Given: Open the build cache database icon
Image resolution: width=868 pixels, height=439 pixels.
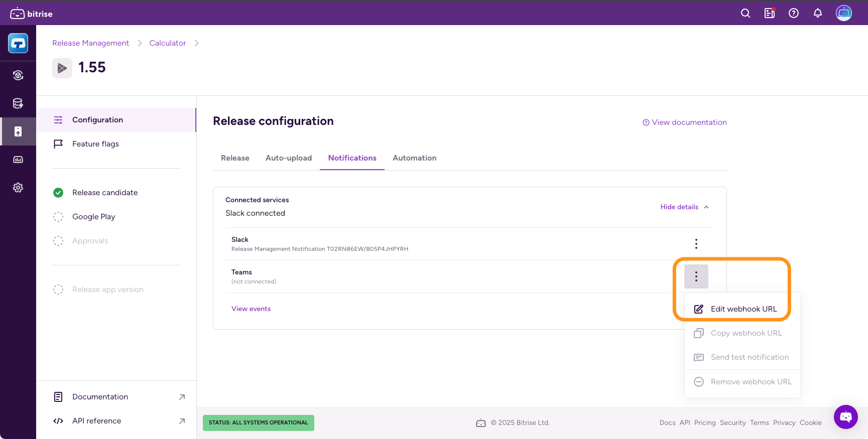Looking at the screenshot, I should [18, 103].
